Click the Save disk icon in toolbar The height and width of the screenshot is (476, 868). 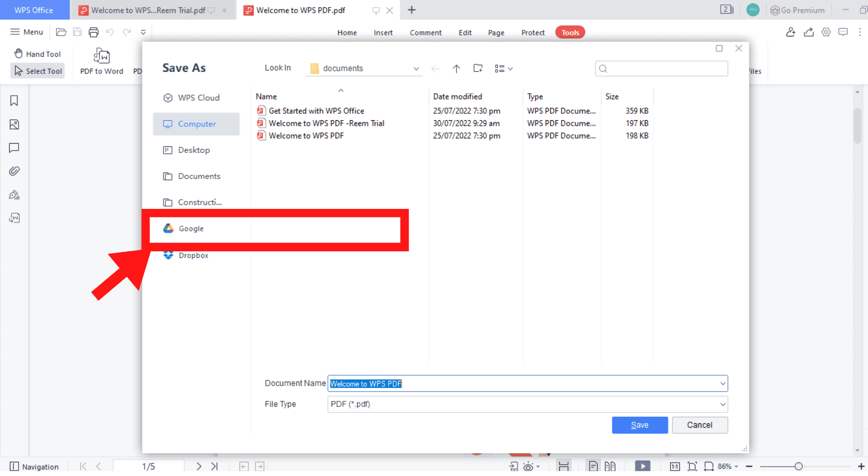coord(77,32)
